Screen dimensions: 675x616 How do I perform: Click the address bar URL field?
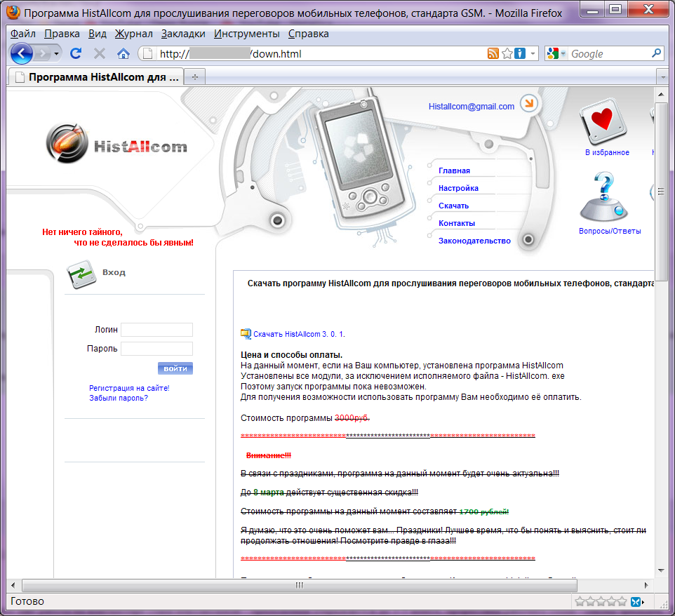coord(321,54)
